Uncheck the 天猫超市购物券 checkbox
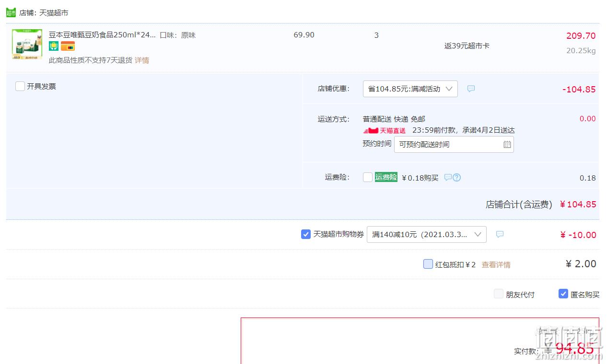607x364 pixels. tap(306, 234)
